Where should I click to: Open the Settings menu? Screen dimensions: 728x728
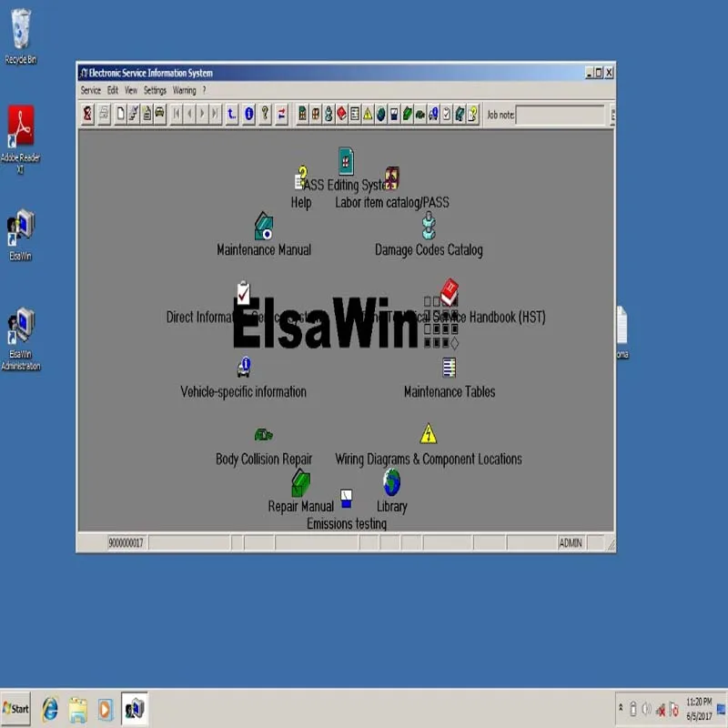(x=154, y=90)
